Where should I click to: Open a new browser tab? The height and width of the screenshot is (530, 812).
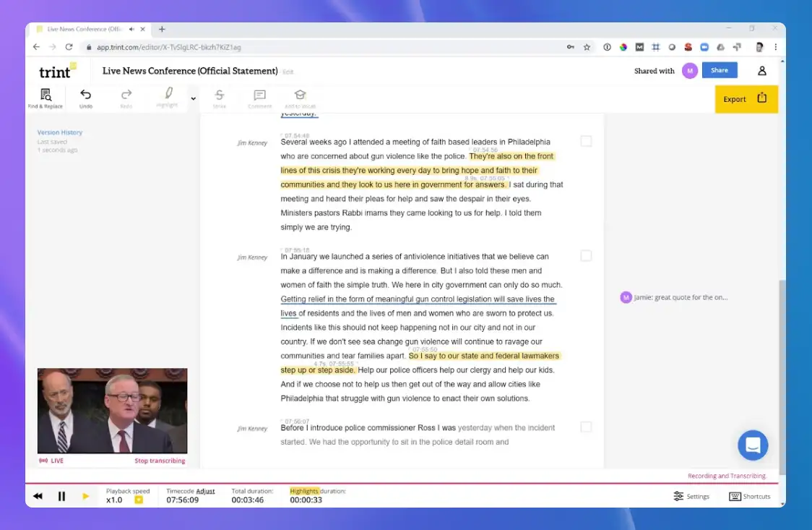point(162,30)
